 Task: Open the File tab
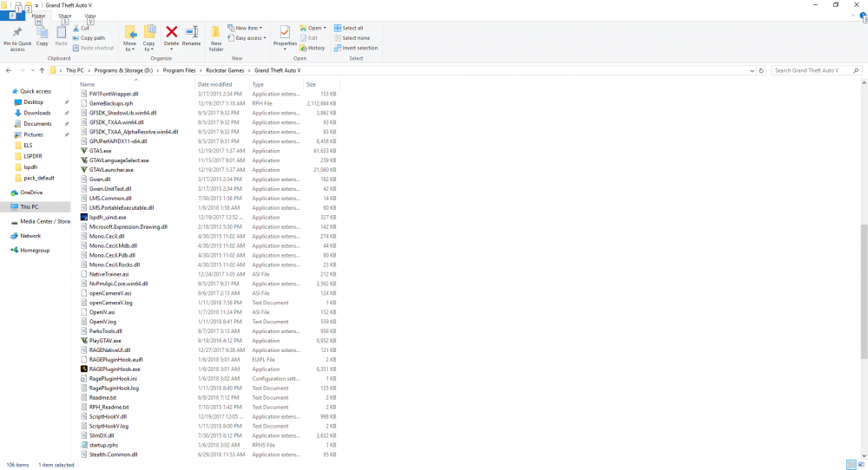point(12,16)
